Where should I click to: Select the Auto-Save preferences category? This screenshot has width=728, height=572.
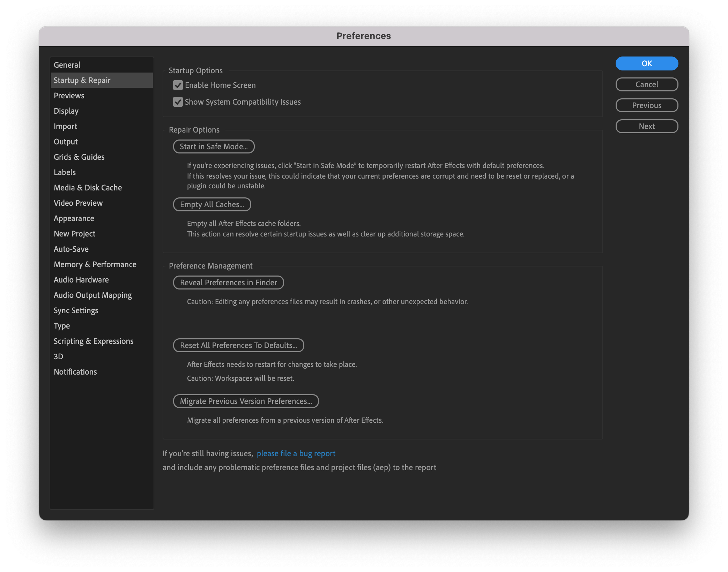tap(71, 249)
